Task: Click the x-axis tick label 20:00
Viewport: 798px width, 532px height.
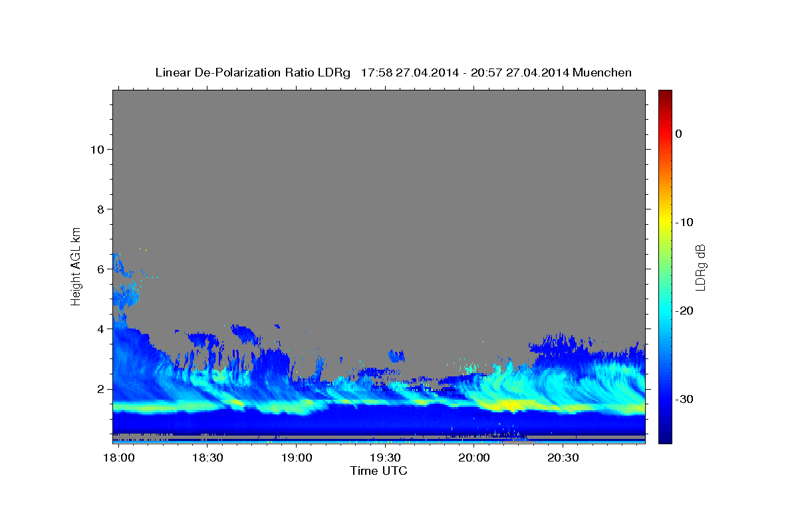Action: tap(474, 458)
